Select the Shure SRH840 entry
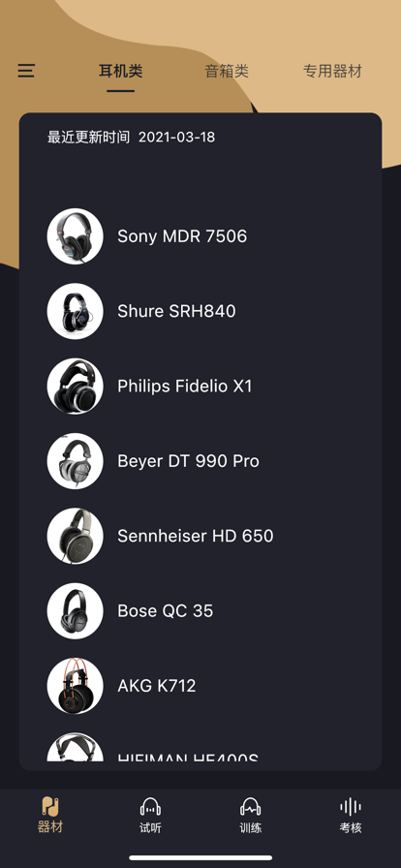The image size is (401, 868). [200, 311]
